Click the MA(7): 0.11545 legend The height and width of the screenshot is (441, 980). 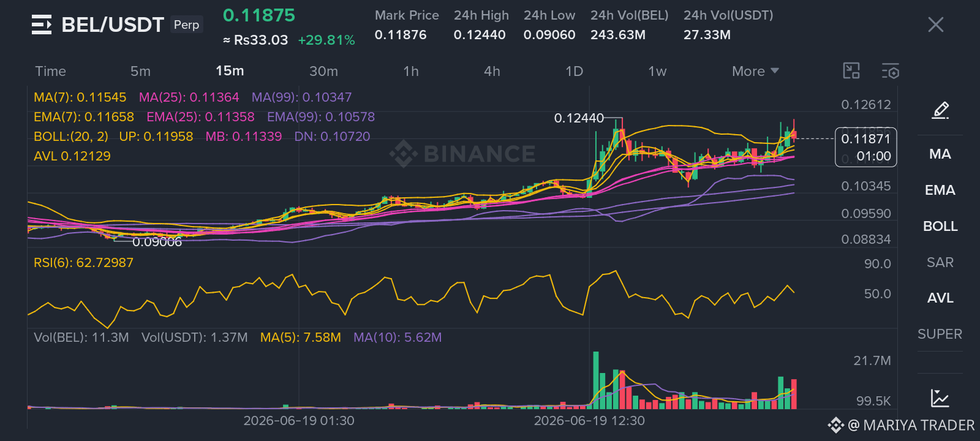(80, 97)
